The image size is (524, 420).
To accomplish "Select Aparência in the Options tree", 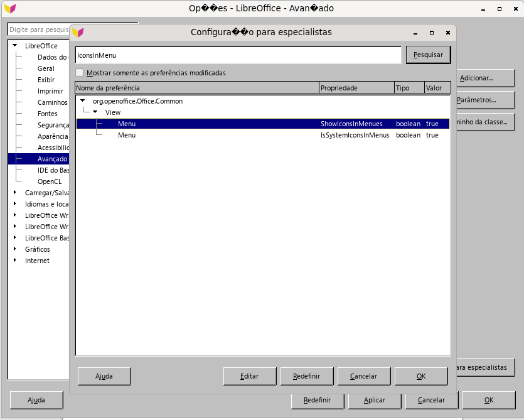I will (x=53, y=136).
